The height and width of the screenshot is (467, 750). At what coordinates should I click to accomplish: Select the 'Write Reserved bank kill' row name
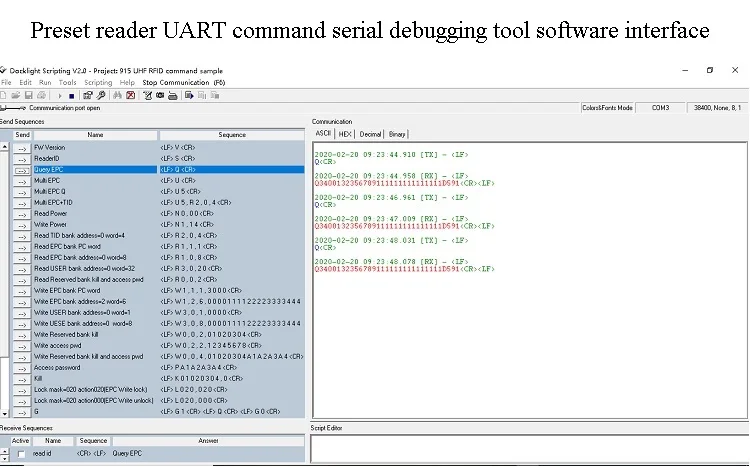(x=66, y=335)
